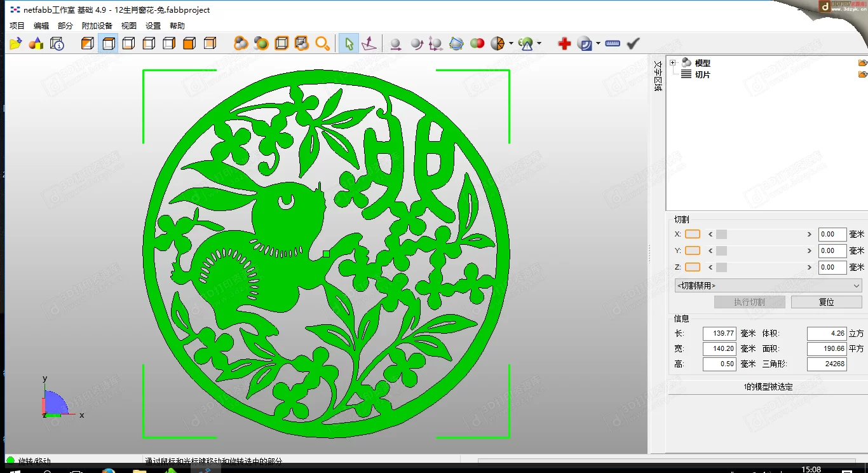Open dropdown arrow beside shell icon
This screenshot has height=473, width=868.
coord(598,43)
